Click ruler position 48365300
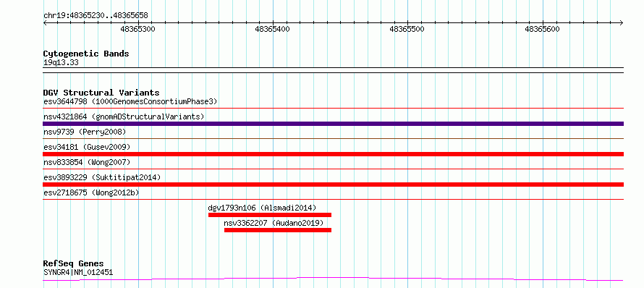Viewport: 644px width, 288px height. coord(137,29)
